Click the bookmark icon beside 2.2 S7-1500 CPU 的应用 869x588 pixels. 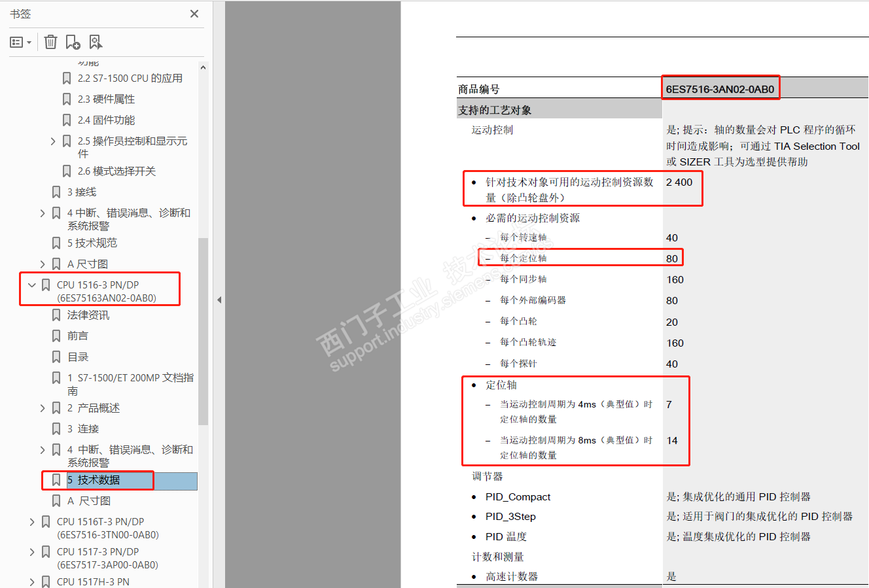pos(67,78)
